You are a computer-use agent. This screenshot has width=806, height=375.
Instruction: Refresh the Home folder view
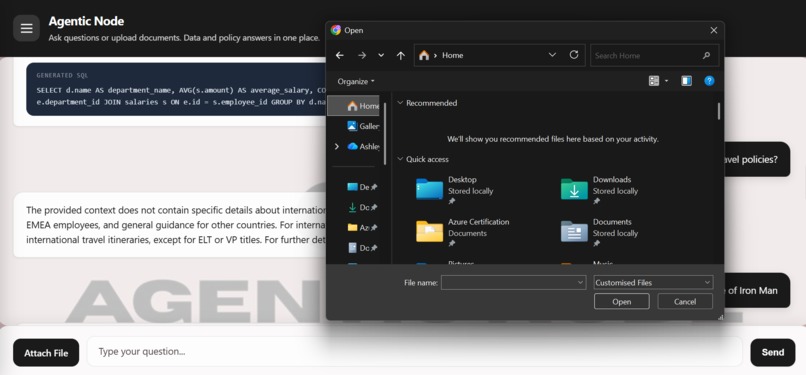[574, 55]
